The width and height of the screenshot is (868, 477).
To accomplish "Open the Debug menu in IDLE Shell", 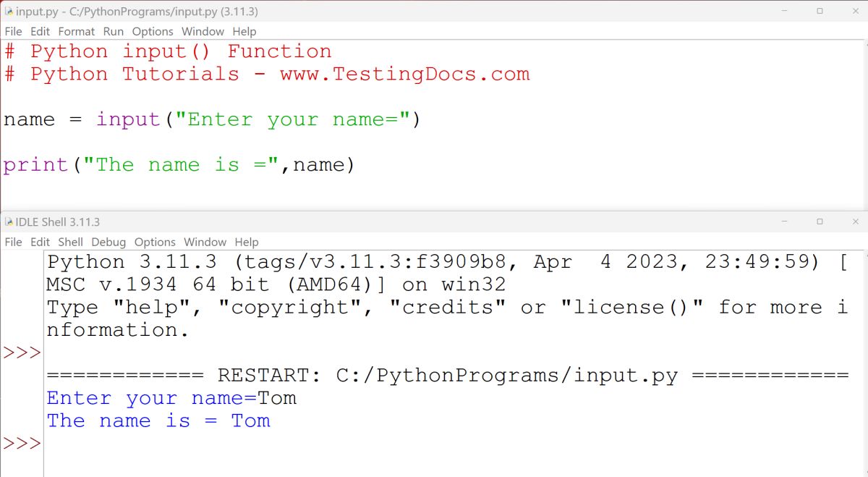I will pyautogui.click(x=109, y=242).
